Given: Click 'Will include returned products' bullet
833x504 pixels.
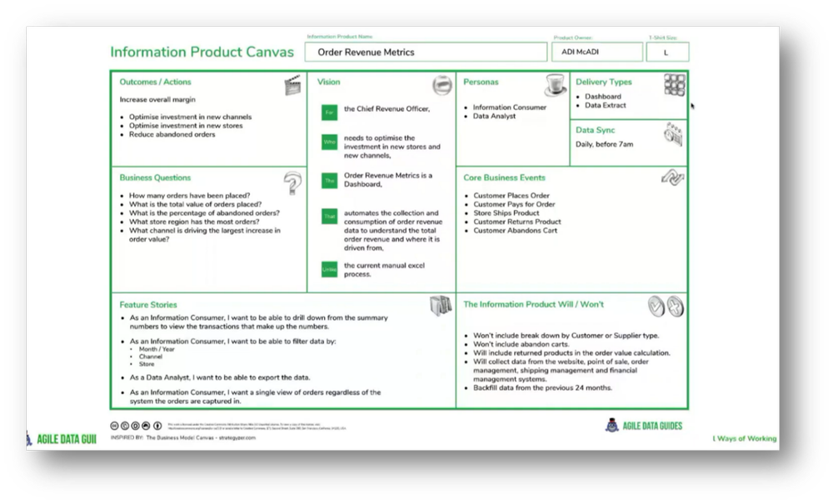Looking at the screenshot, I should pos(571,352).
